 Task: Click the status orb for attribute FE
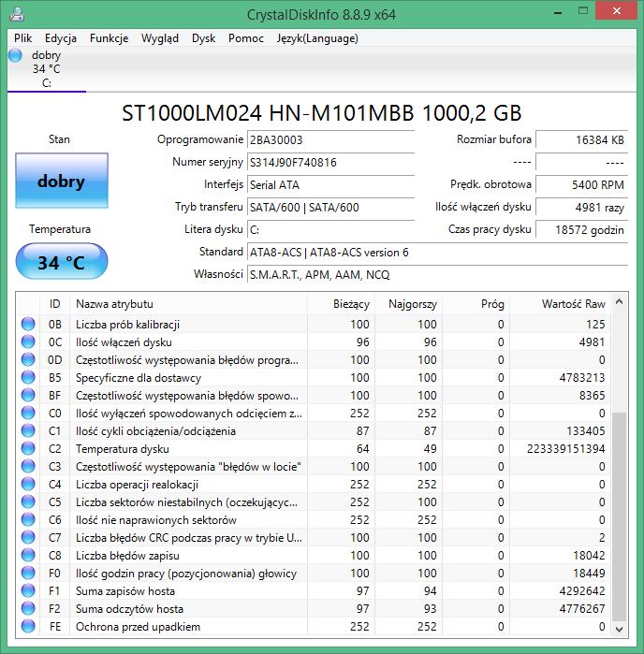coord(28,627)
